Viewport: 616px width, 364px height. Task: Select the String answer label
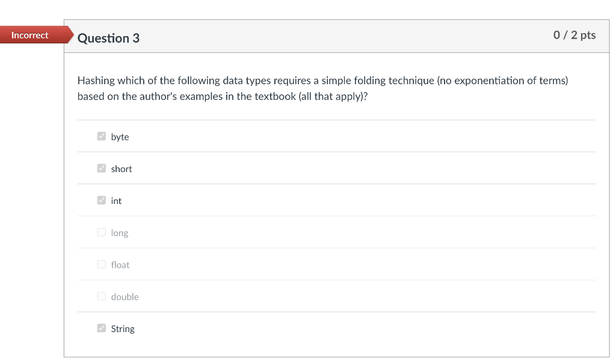coord(123,329)
